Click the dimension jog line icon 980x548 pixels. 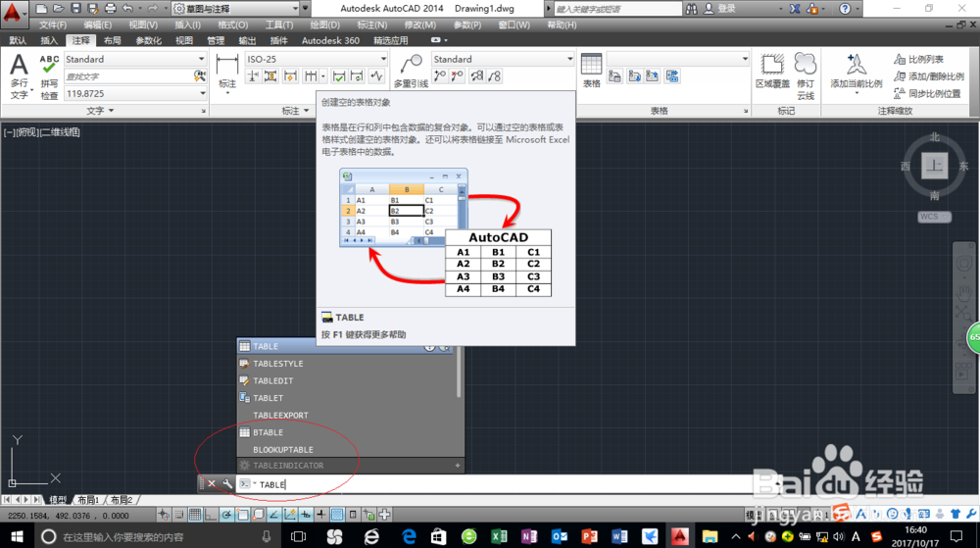coord(376,76)
